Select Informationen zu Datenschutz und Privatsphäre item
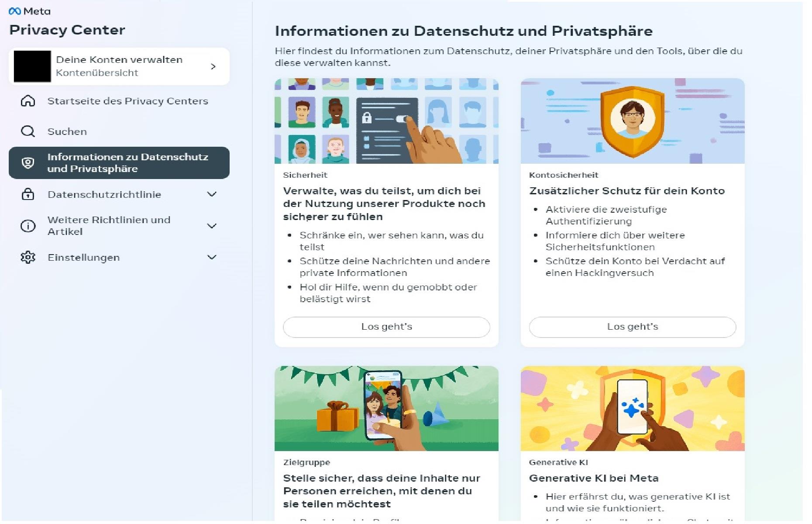812x524 pixels. [x=119, y=163]
